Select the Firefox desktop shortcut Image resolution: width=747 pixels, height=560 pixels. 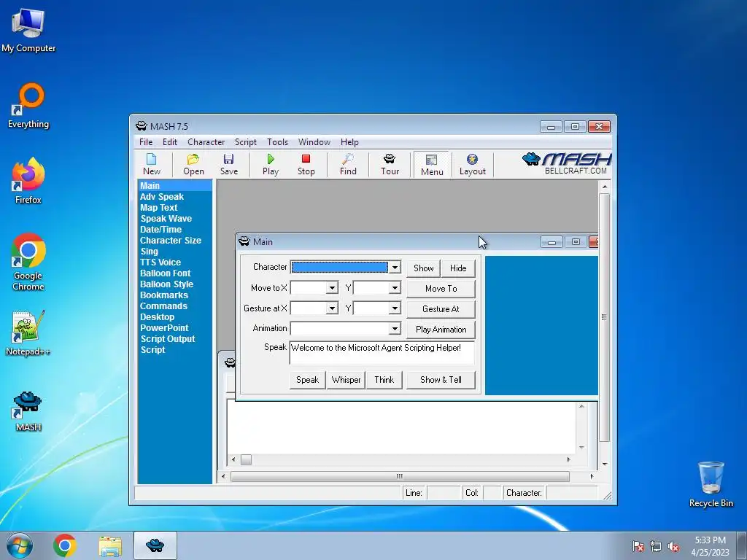[x=28, y=181]
